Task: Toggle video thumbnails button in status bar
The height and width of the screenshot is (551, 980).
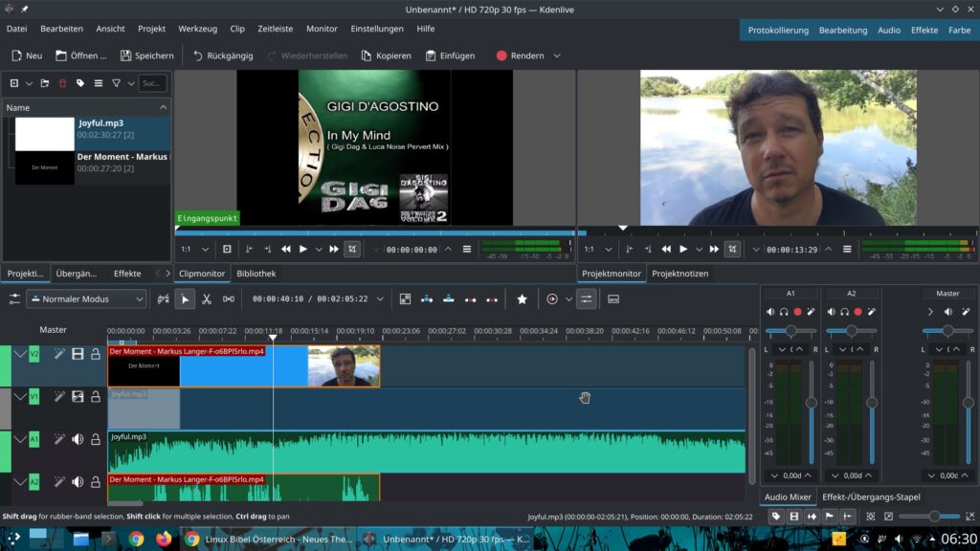Action: click(x=793, y=517)
